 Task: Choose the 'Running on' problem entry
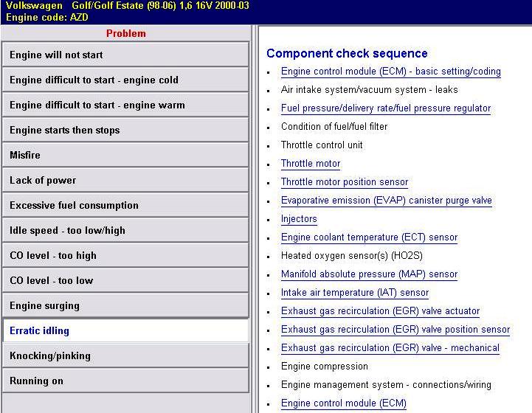(x=125, y=381)
